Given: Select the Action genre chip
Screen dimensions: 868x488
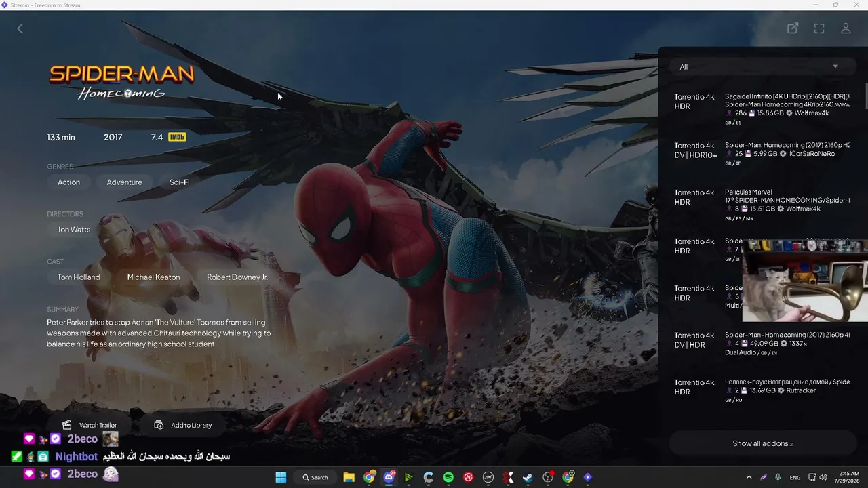Looking at the screenshot, I should (68, 182).
